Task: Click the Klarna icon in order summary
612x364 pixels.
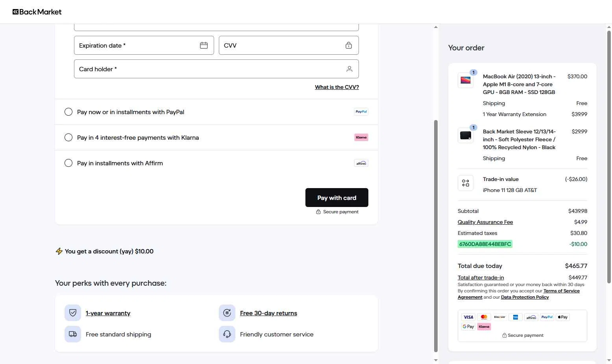Action: click(x=484, y=327)
